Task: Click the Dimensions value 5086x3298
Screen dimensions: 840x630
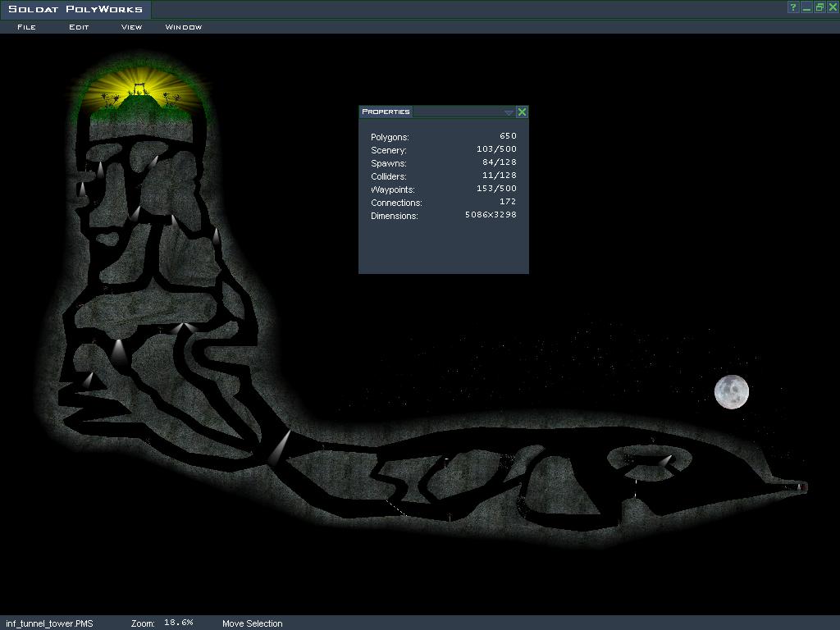Action: click(491, 215)
